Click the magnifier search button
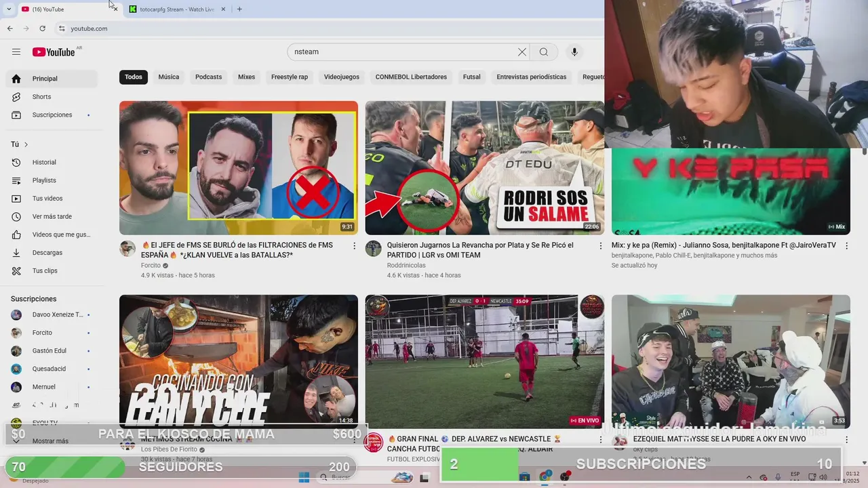 [x=544, y=52]
